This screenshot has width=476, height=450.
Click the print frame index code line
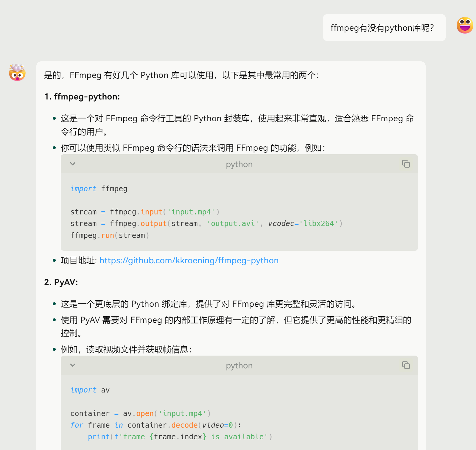[x=180, y=437]
